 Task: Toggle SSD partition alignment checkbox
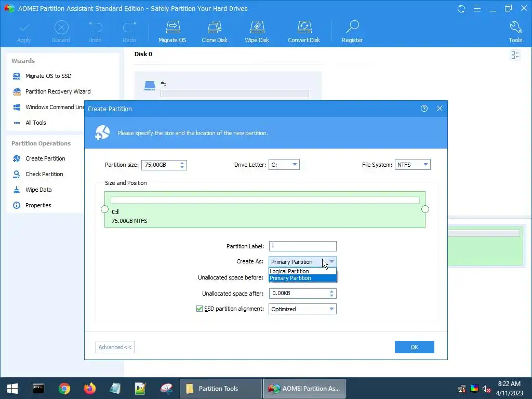click(x=199, y=309)
